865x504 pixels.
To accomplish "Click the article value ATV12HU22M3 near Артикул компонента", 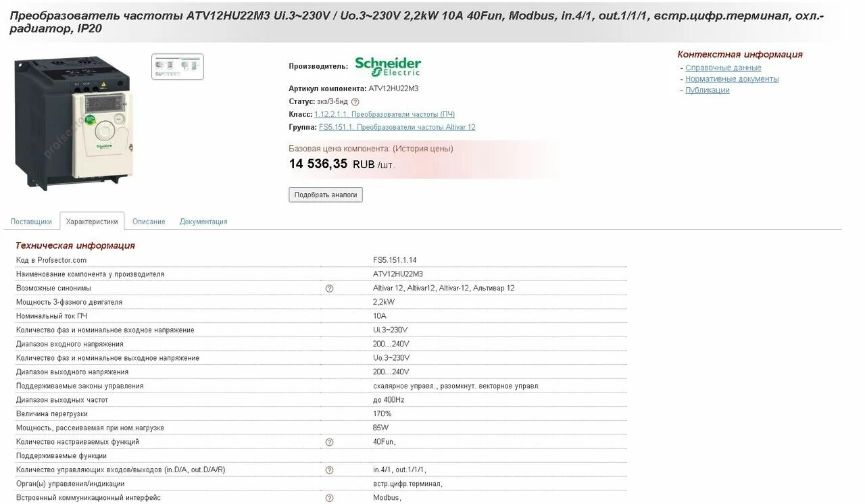I will (393, 89).
